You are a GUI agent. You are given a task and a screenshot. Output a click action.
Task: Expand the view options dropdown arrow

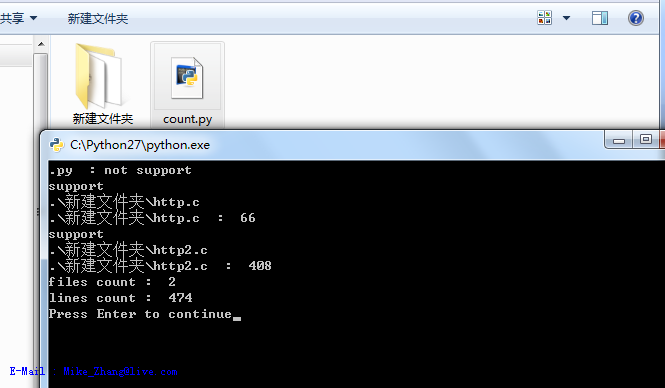566,18
